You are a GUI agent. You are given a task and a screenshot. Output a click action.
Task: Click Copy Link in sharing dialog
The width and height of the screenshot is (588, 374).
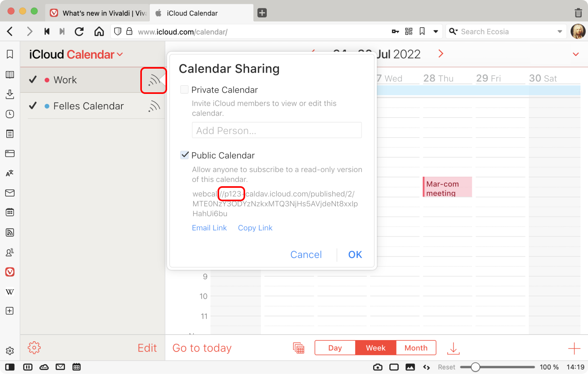255,228
